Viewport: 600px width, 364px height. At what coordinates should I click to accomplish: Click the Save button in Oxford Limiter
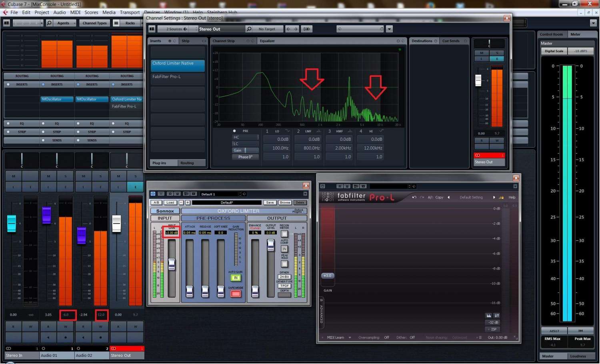click(270, 202)
